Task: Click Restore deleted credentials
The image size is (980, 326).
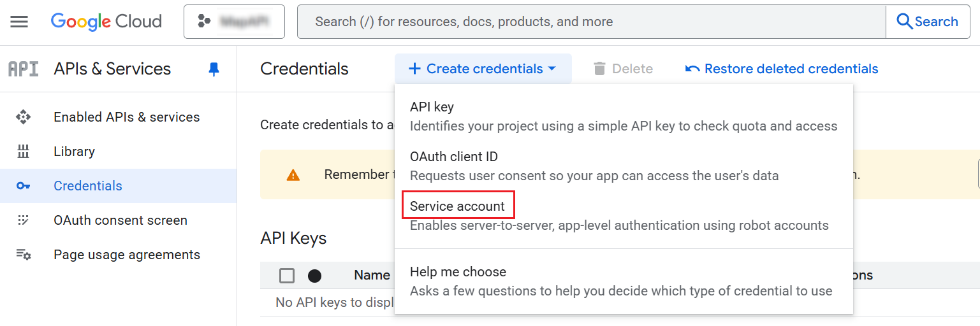Action: tap(782, 69)
